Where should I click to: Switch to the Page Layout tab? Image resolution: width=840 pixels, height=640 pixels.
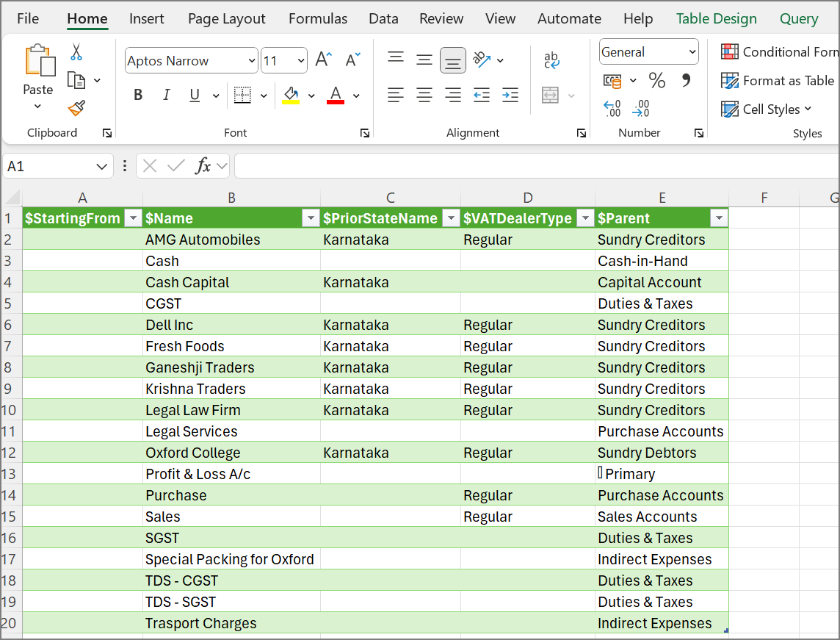(227, 19)
